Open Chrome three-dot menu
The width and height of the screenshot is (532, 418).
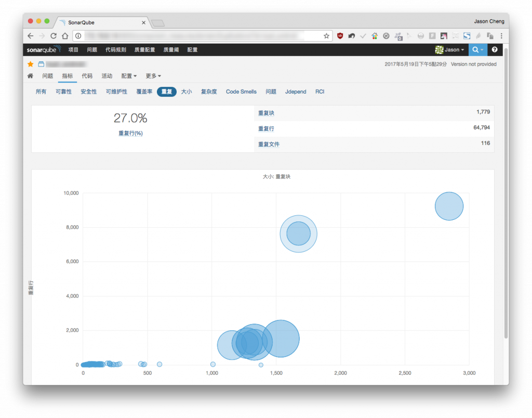pos(501,36)
